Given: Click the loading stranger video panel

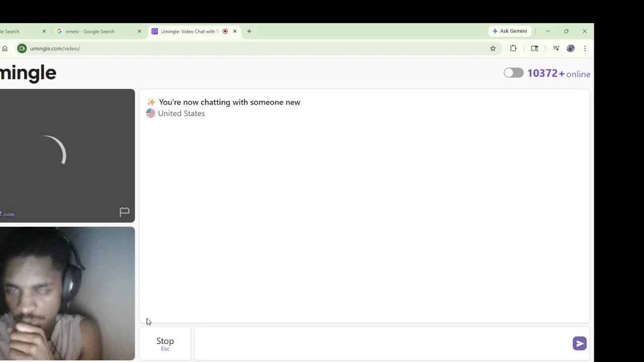Looking at the screenshot, I should 67,155.
